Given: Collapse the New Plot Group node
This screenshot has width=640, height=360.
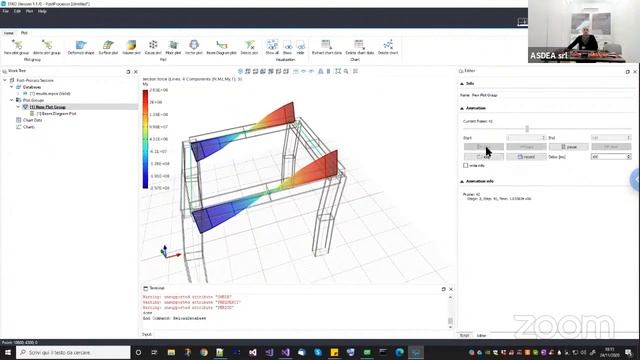Looking at the screenshot, I should tap(18, 107).
